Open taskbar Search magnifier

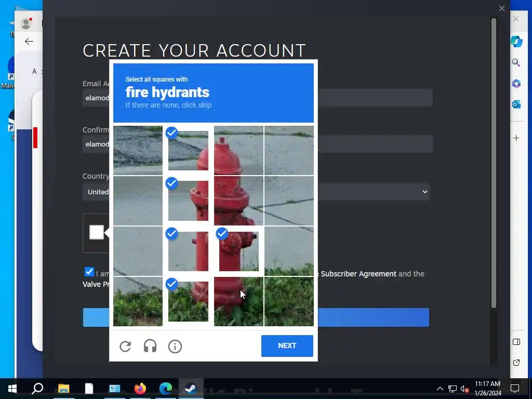point(37,388)
